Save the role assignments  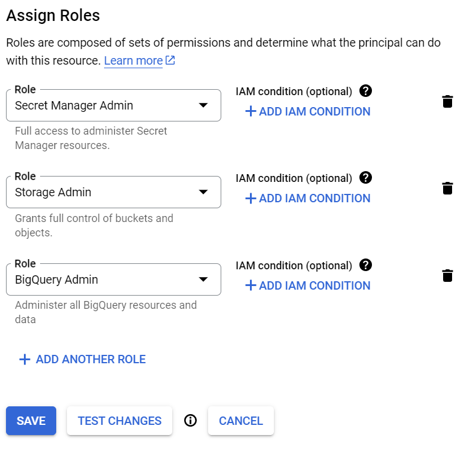31,421
